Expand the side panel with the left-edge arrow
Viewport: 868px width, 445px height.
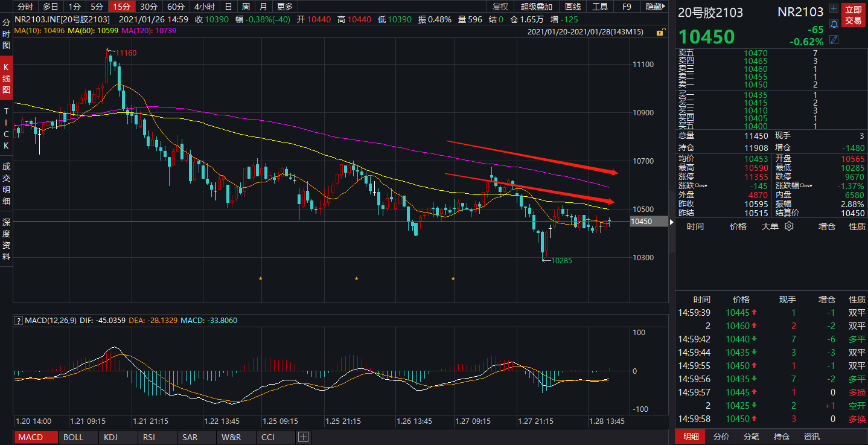coord(672,222)
